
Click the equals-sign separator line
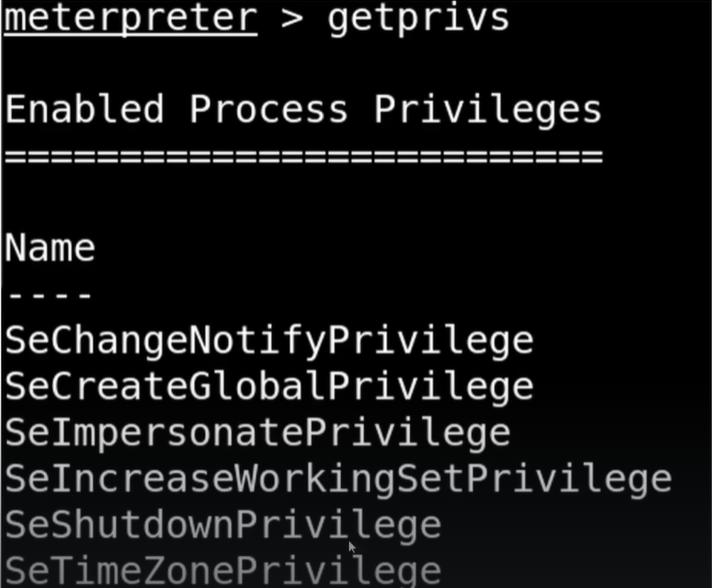coord(303,155)
